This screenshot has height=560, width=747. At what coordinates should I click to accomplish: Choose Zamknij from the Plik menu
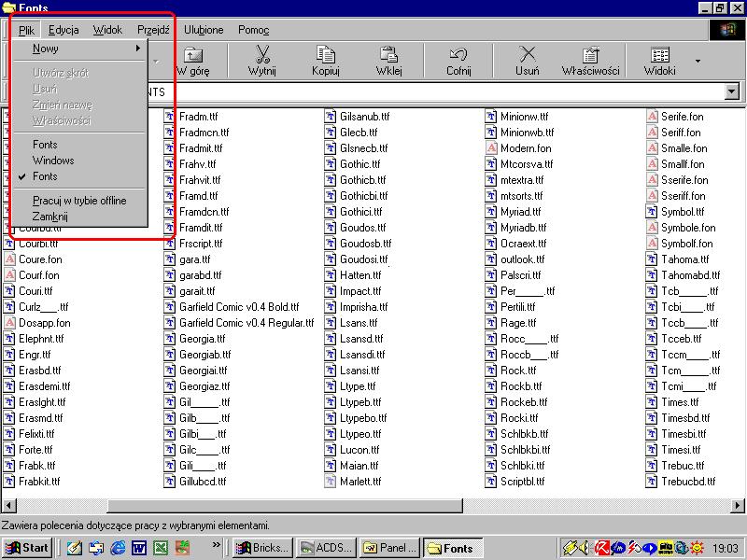pos(50,217)
